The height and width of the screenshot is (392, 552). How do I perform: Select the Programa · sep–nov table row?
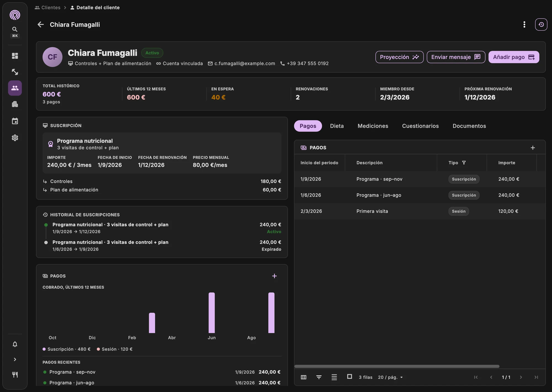[420, 179]
